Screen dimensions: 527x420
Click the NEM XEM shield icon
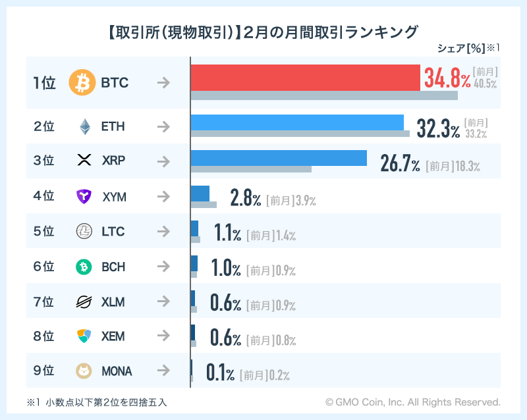[x=84, y=336]
